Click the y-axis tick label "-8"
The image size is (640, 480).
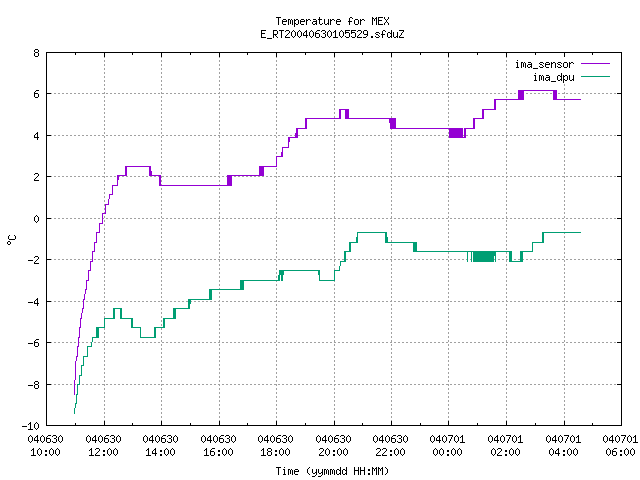pyautogui.click(x=33, y=384)
